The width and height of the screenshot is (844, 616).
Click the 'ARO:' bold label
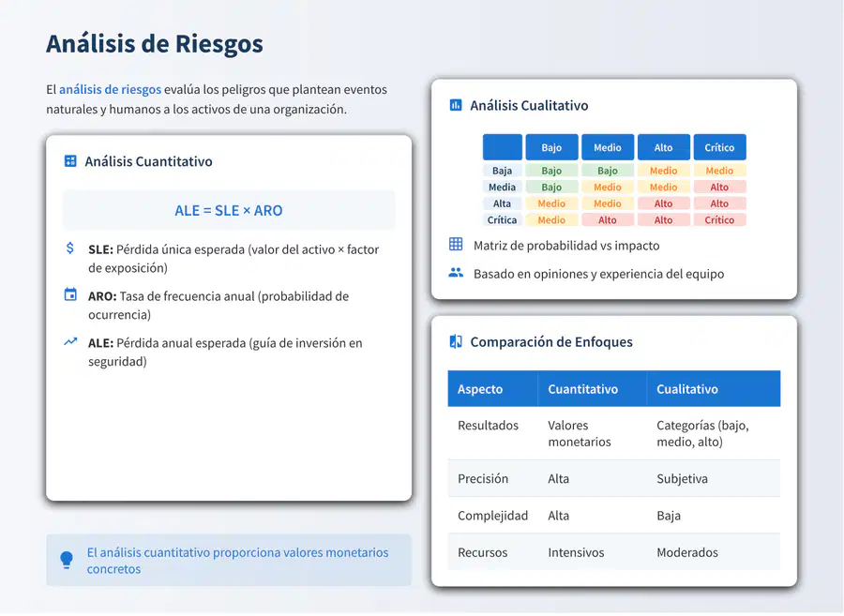point(102,296)
